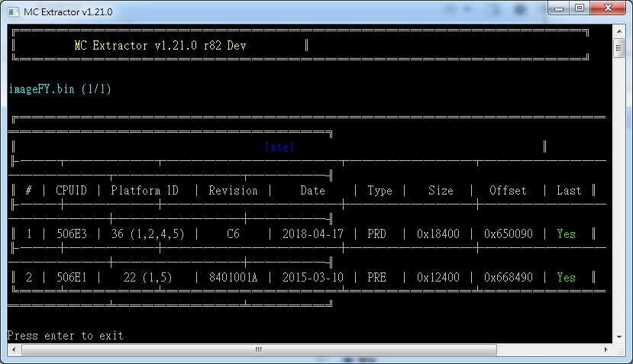Image resolution: width=633 pixels, height=364 pixels.
Task: Click CPUID value '506E1'
Action: tap(72, 277)
